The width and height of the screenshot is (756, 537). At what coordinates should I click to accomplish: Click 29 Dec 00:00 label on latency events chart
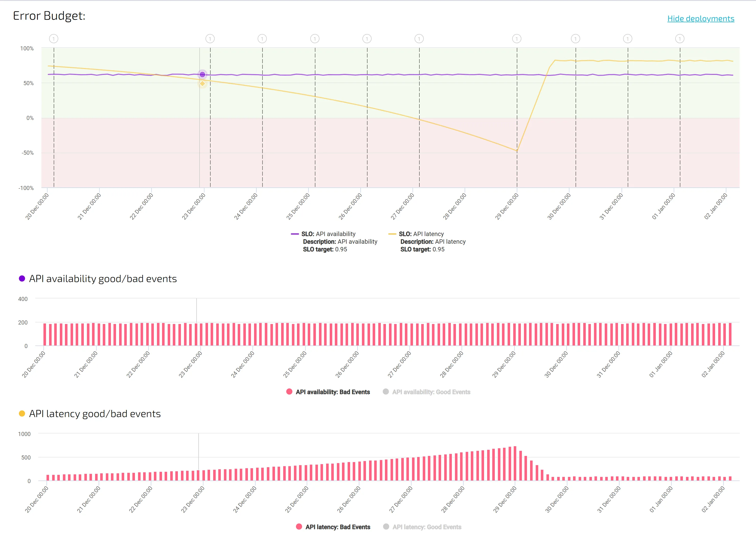click(x=505, y=499)
